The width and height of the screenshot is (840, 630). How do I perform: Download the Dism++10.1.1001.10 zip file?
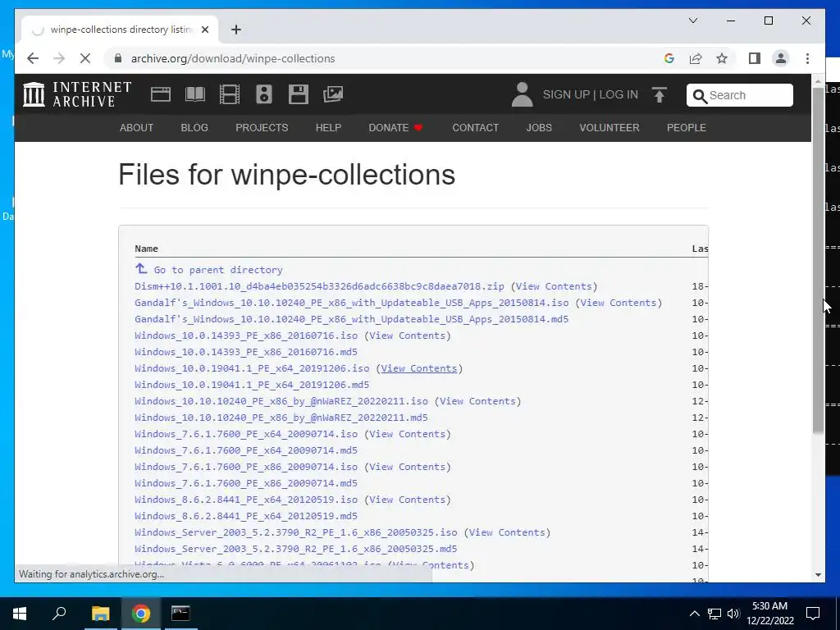[x=319, y=286]
